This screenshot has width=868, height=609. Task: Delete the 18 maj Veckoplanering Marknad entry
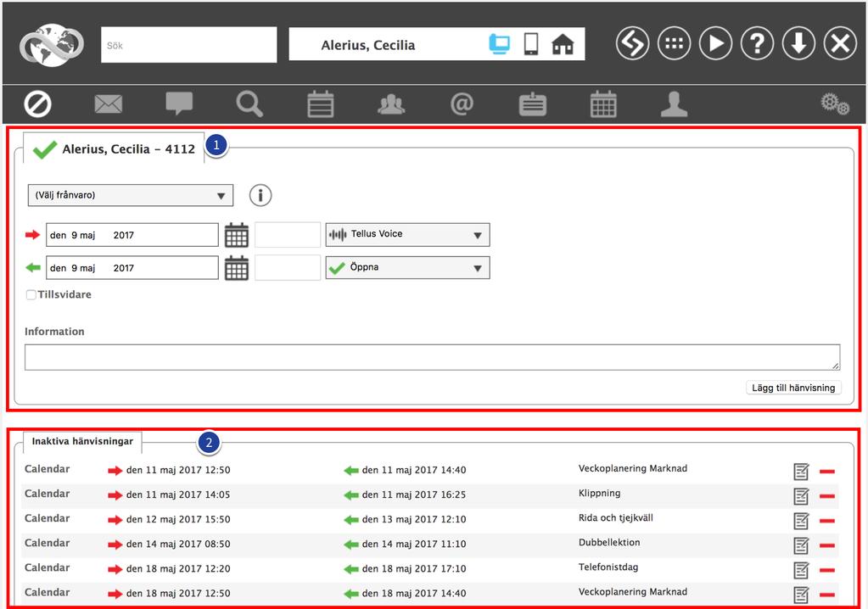click(x=827, y=595)
